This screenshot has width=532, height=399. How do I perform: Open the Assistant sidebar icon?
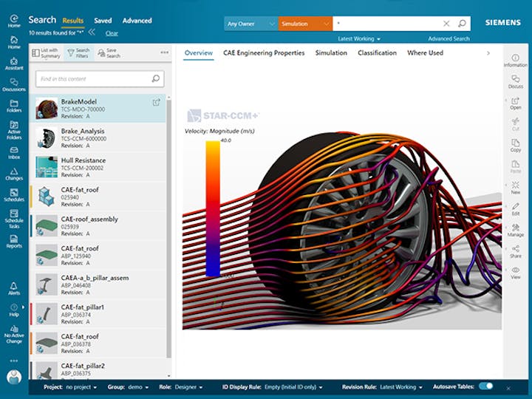14,62
